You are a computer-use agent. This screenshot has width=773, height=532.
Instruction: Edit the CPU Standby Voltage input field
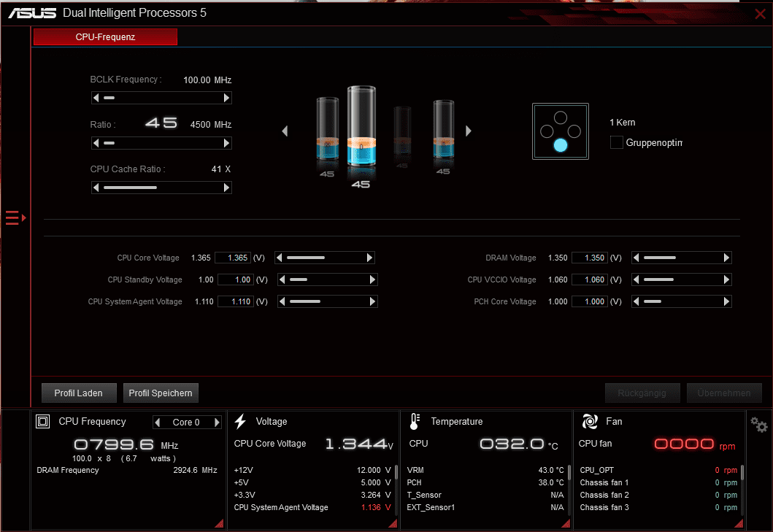click(236, 280)
